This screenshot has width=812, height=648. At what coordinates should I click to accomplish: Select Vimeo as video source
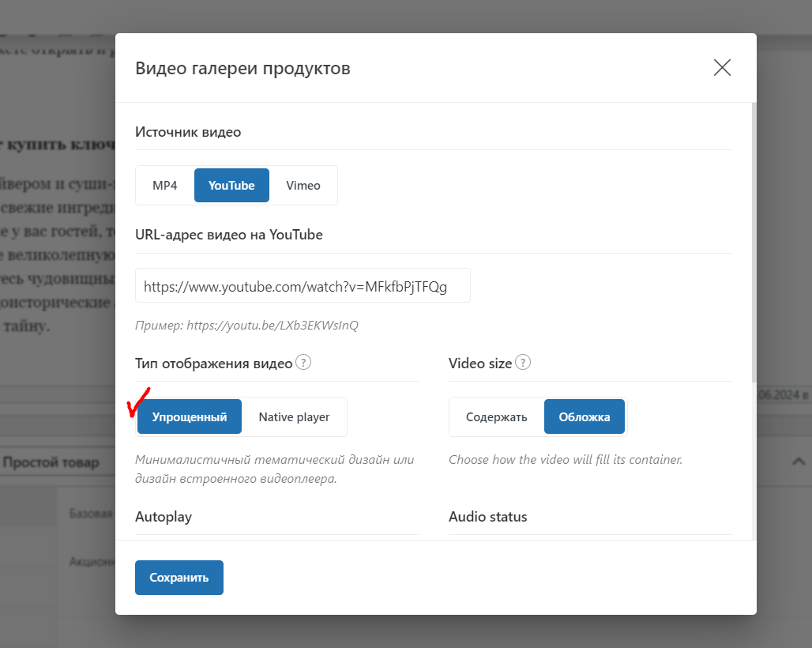coord(303,186)
